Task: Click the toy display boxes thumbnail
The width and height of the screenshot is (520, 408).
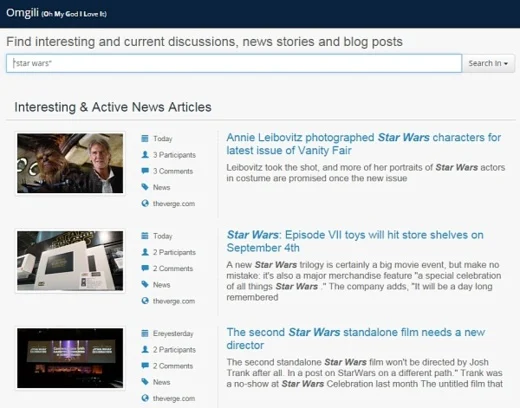Action: coord(70,261)
